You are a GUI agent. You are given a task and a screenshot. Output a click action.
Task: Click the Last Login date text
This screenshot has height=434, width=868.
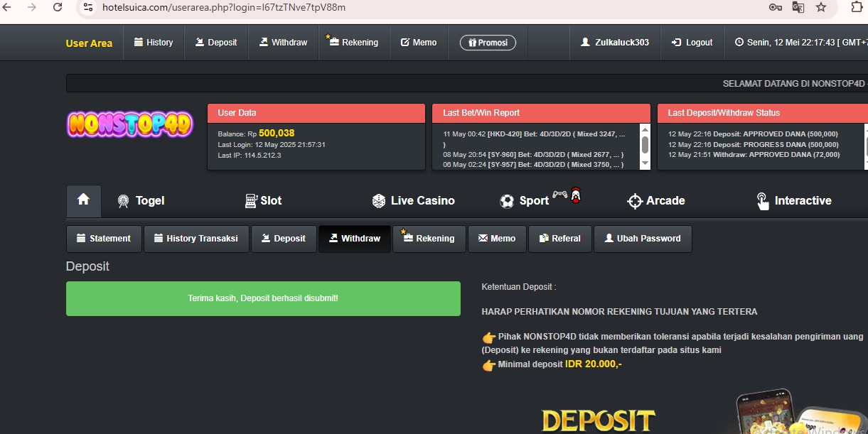click(x=272, y=144)
